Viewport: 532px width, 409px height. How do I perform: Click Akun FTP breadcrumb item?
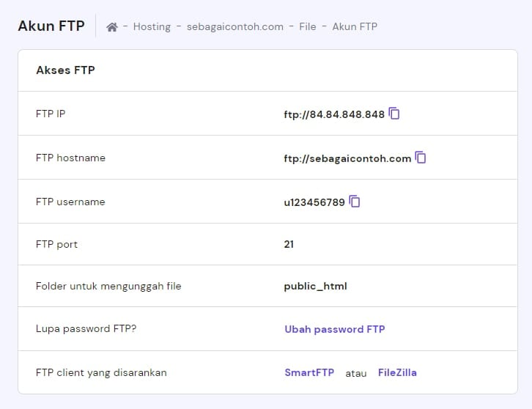(355, 26)
